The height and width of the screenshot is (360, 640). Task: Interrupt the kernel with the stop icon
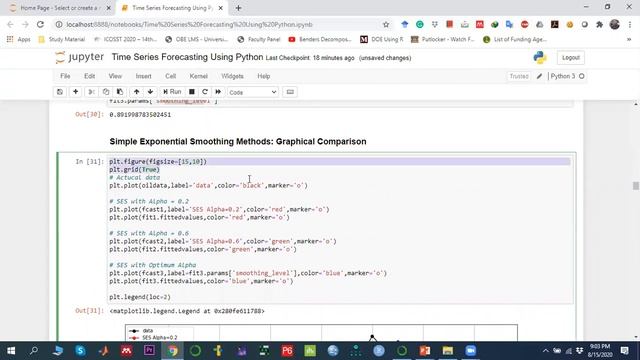tap(191, 92)
